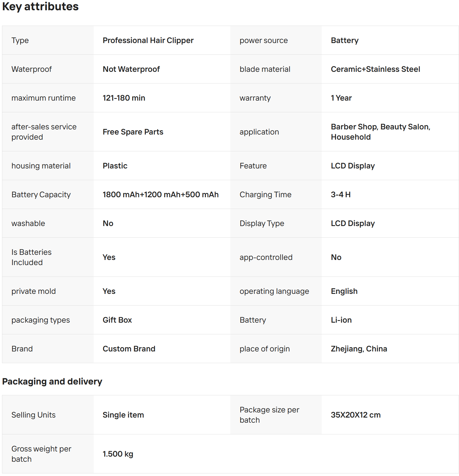459x476 pixels.
Task: Click Barber Shop, Beauty Salon, Household text
Action: [x=380, y=132]
